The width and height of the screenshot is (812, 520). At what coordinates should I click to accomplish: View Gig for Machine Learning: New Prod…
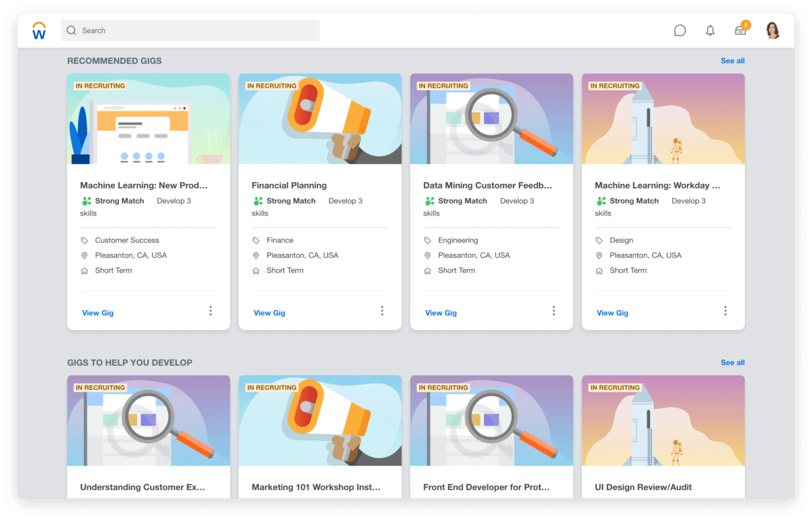click(98, 313)
